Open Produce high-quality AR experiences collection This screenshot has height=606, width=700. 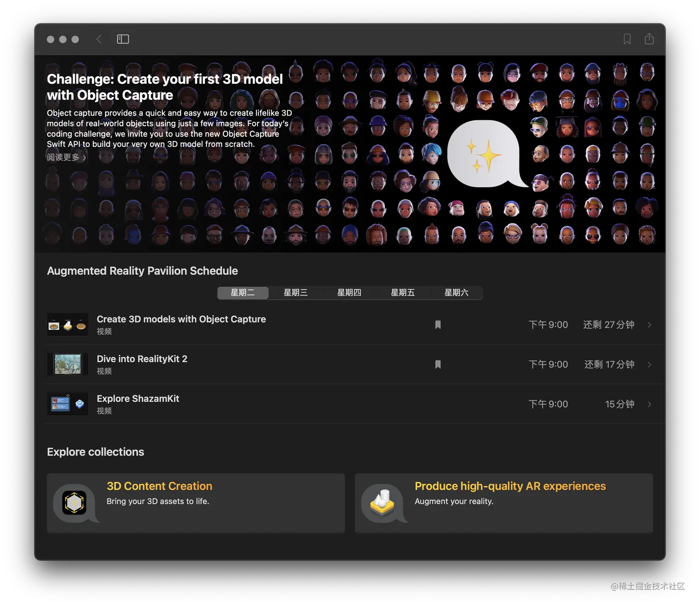[504, 503]
